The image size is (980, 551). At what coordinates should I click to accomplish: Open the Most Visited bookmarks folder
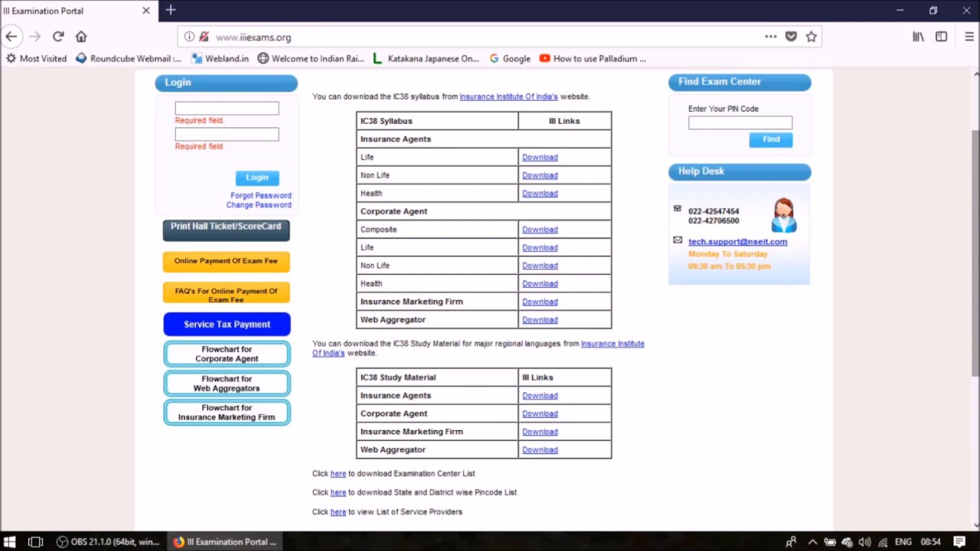36,58
